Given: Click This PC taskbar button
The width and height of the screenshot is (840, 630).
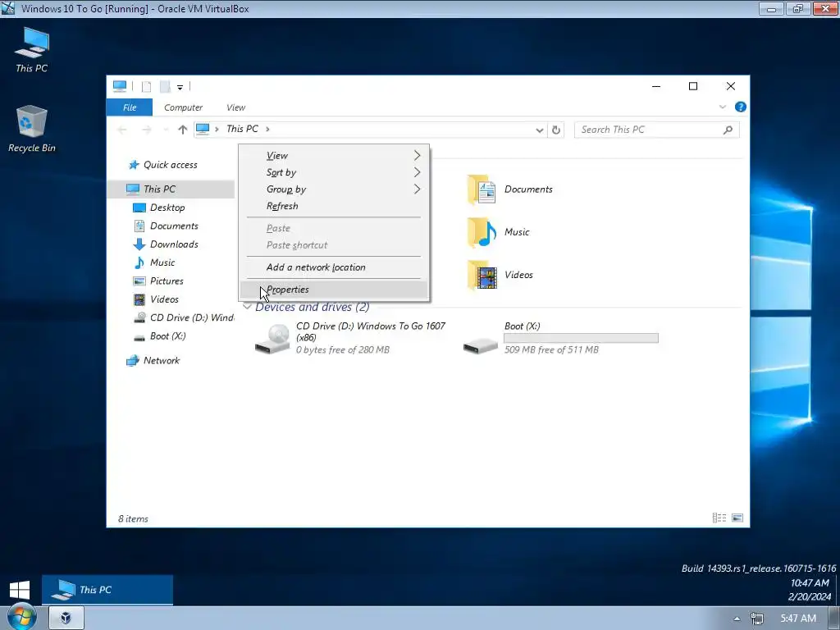Looking at the screenshot, I should tap(107, 590).
